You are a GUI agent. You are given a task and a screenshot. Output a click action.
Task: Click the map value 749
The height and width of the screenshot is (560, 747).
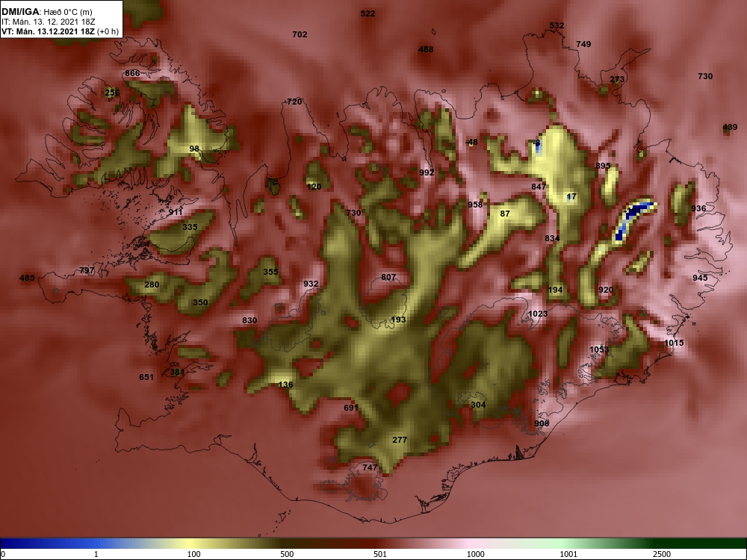(x=583, y=44)
